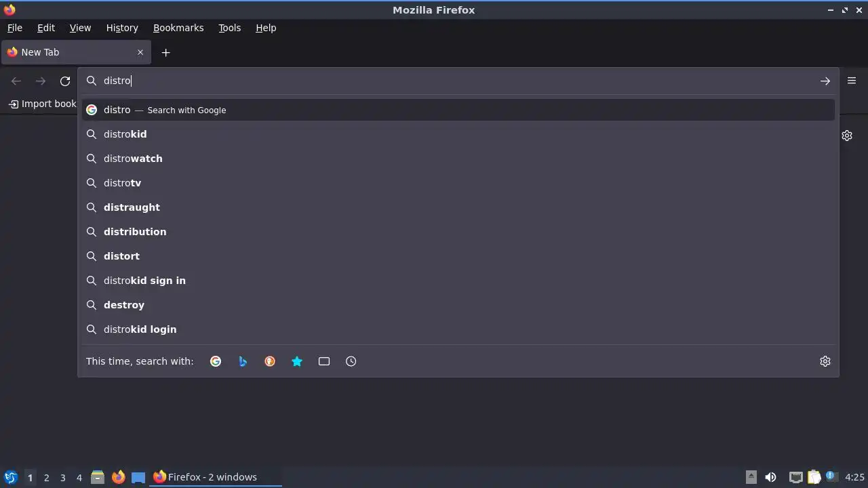Open the File menu
This screenshot has width=868, height=488.
(x=15, y=28)
